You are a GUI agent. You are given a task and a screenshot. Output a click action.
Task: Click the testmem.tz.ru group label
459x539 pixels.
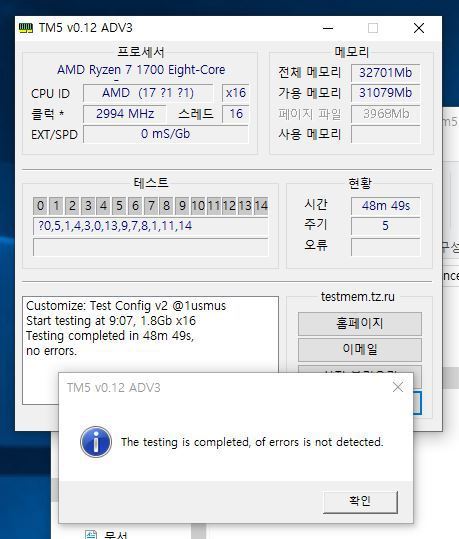[358, 297]
